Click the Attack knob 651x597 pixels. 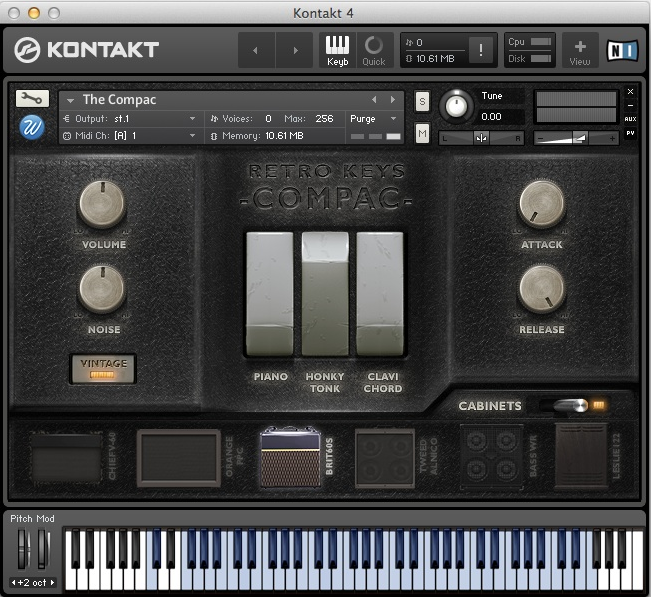542,203
